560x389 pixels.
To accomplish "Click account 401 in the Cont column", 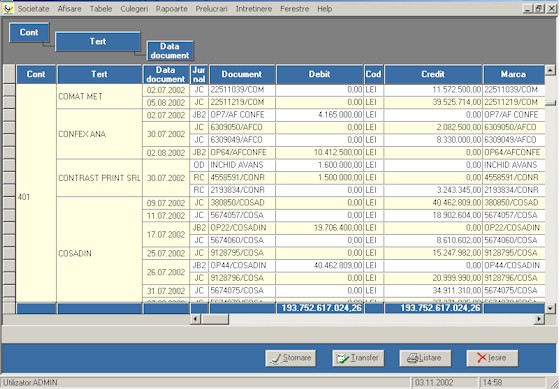I will click(36, 193).
